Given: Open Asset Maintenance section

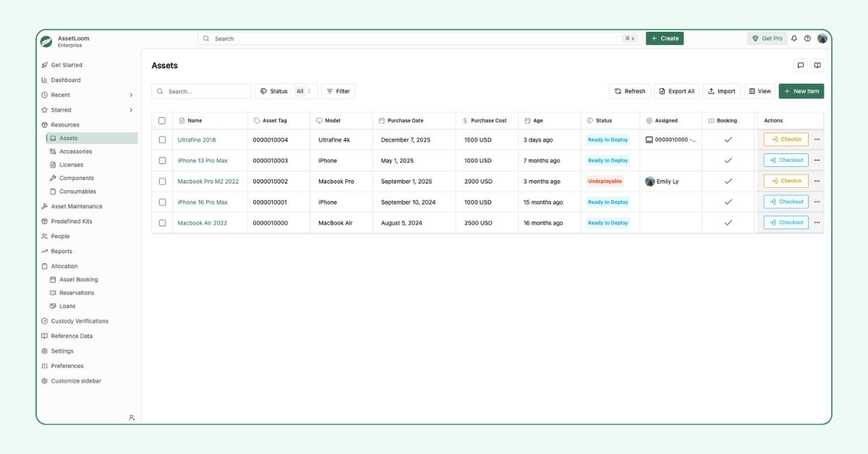Looking at the screenshot, I should pyautogui.click(x=77, y=207).
